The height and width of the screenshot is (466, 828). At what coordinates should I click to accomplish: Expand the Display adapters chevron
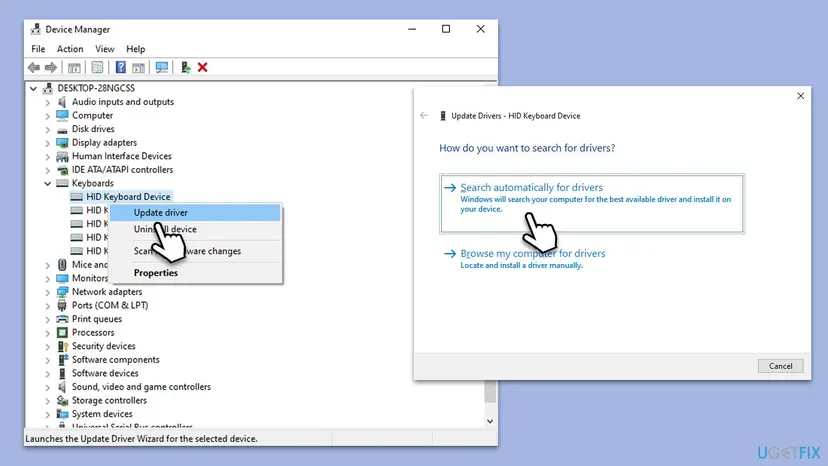pyautogui.click(x=48, y=143)
